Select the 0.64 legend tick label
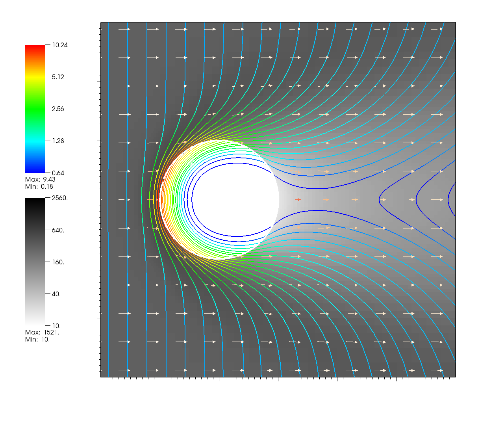This screenshot has width=504, height=444. coord(58,173)
